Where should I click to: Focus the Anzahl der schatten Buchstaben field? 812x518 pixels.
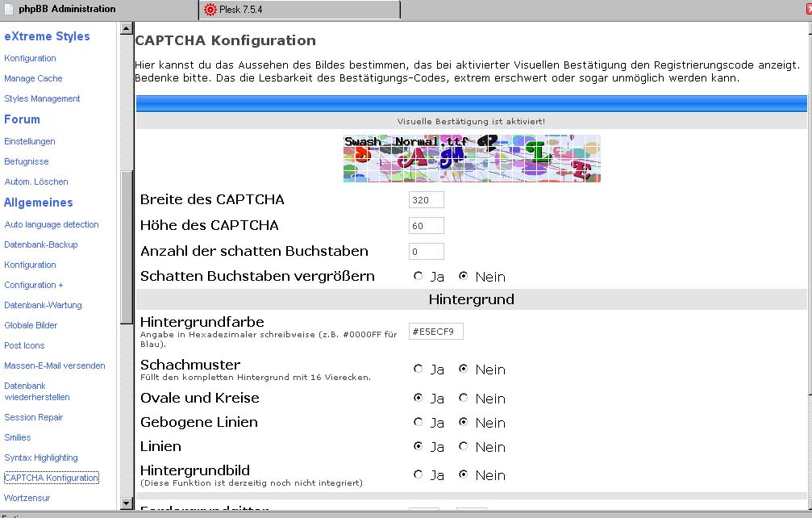coord(426,252)
